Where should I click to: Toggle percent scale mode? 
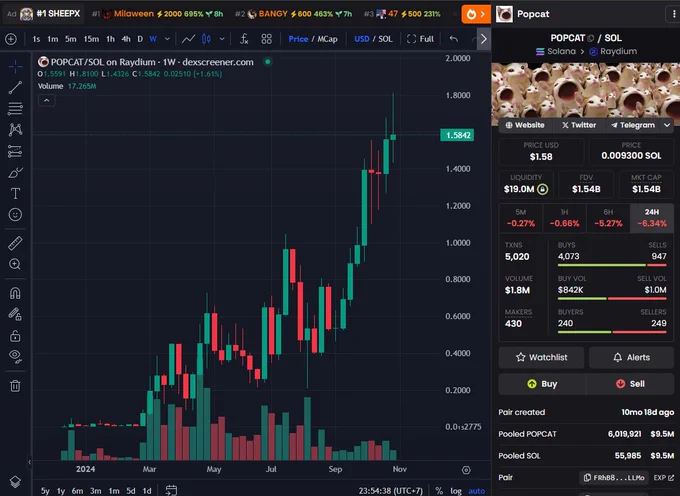[439, 491]
